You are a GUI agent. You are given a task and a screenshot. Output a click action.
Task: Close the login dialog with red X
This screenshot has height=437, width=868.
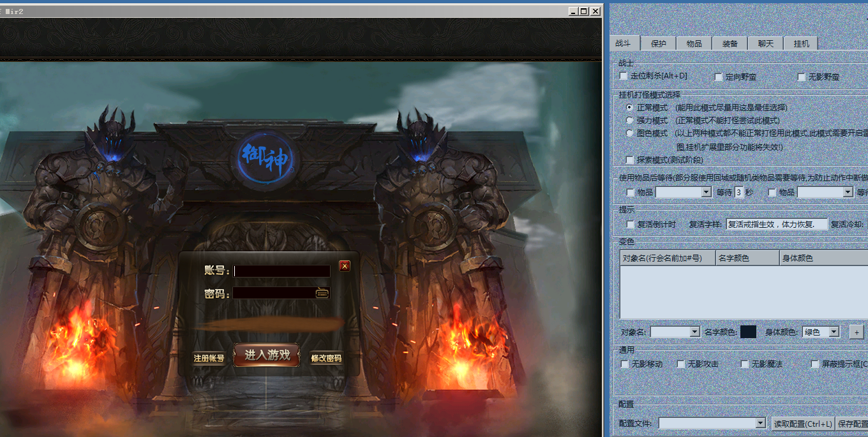pos(345,266)
